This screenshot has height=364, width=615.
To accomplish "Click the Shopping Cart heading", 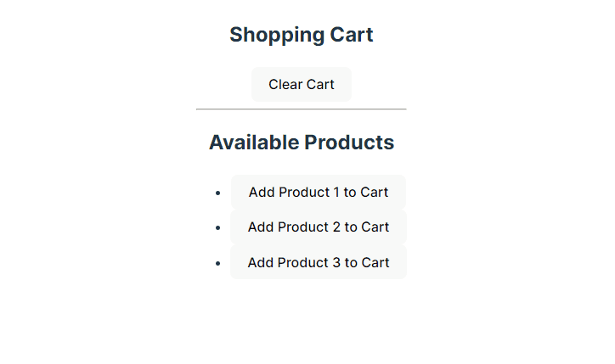I will click(x=301, y=35).
